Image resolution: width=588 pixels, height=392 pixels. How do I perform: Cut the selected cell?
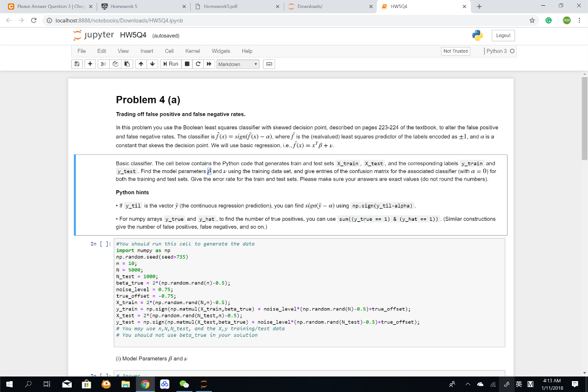point(102,64)
